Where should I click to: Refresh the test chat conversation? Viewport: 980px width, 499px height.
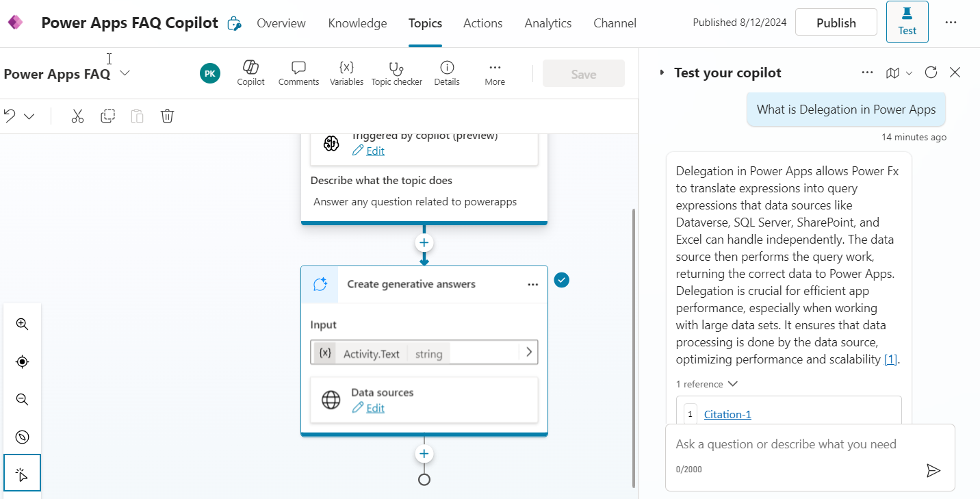pyautogui.click(x=930, y=72)
